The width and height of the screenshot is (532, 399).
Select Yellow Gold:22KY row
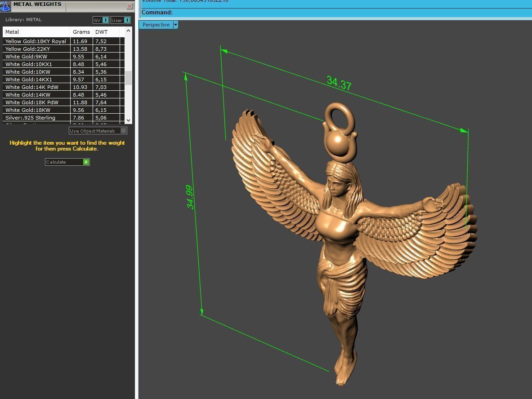coord(63,49)
